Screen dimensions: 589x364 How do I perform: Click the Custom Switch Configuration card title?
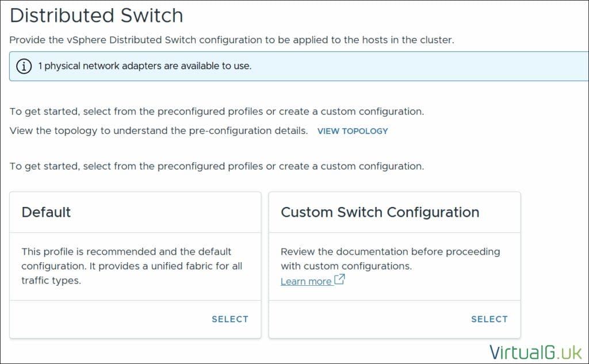pyautogui.click(x=380, y=212)
